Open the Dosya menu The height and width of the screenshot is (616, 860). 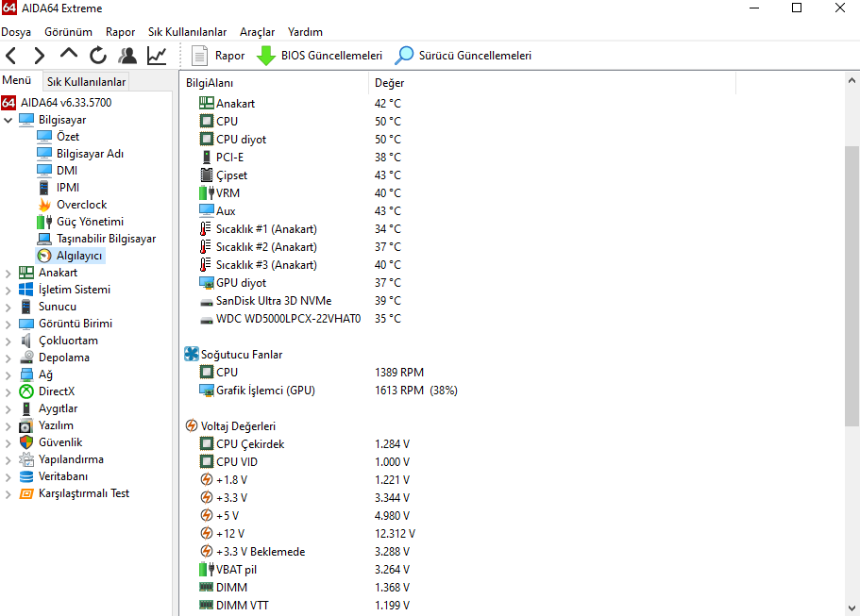16,32
